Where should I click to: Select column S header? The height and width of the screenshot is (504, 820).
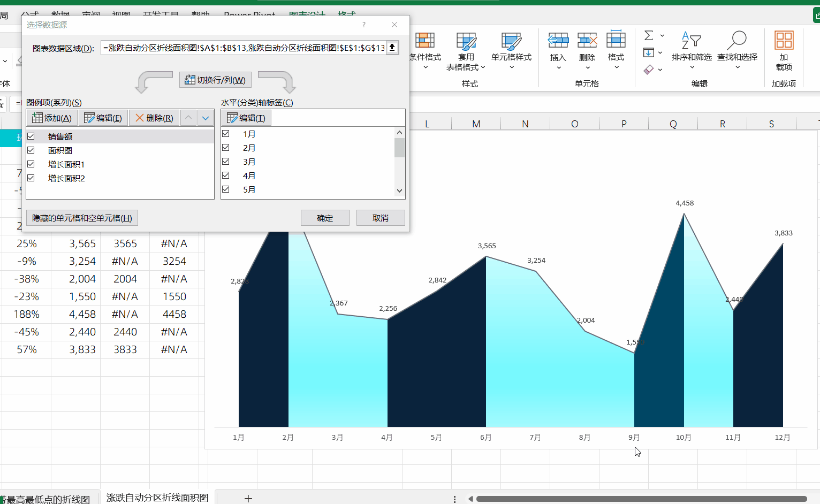click(771, 124)
